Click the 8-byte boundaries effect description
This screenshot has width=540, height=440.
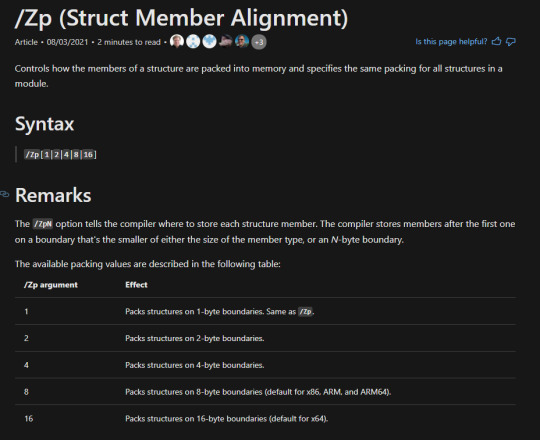coord(258,392)
